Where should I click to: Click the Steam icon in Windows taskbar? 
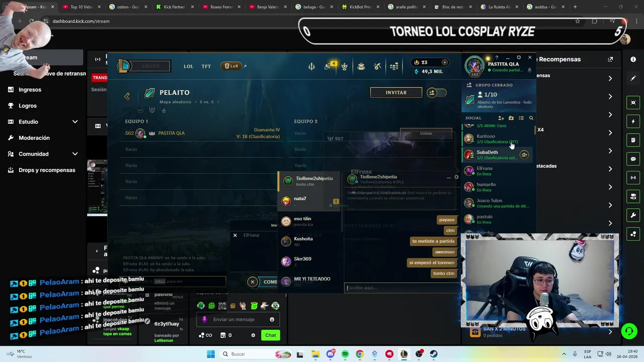coord(433,354)
